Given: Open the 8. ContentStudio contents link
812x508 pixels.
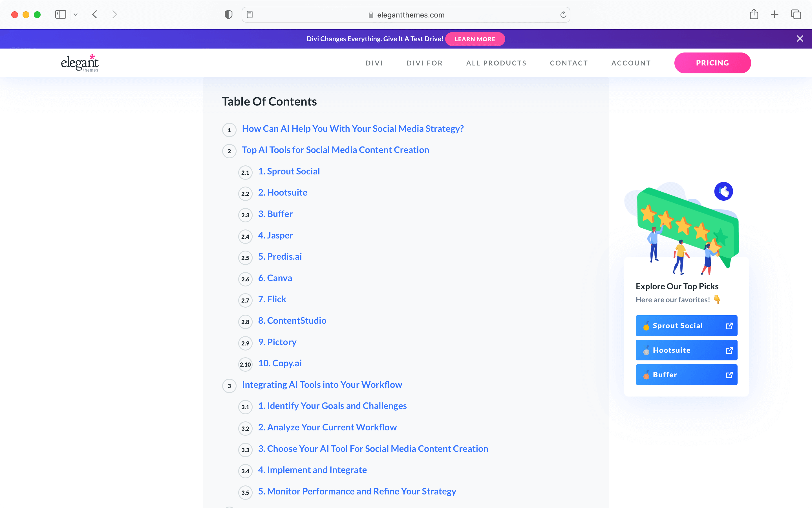Looking at the screenshot, I should (292, 321).
